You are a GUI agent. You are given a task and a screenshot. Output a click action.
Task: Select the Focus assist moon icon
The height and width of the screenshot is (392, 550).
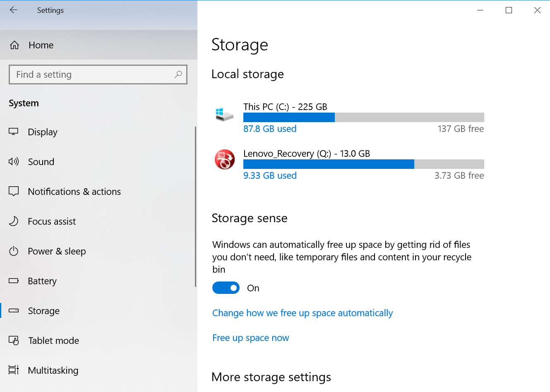[x=14, y=221]
